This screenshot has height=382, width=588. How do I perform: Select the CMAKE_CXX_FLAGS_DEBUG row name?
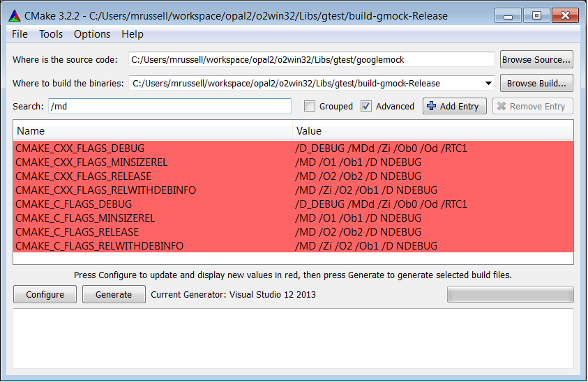pos(80,148)
